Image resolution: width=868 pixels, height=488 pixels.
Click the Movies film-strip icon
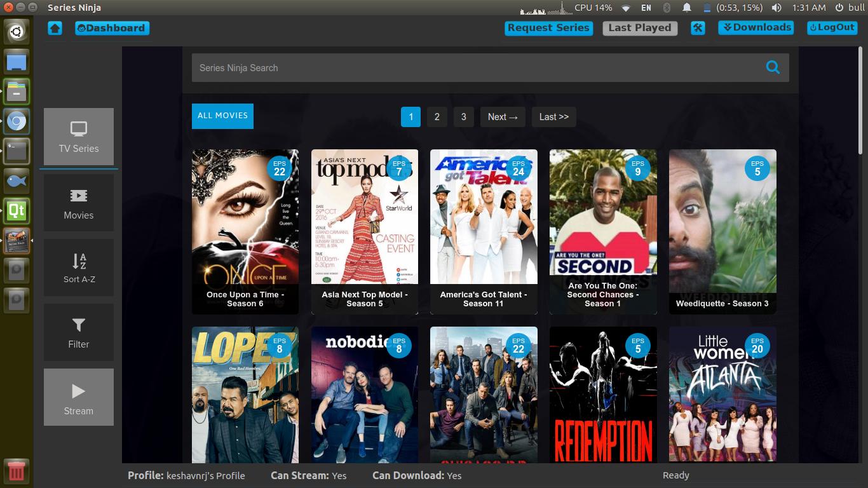tap(78, 196)
